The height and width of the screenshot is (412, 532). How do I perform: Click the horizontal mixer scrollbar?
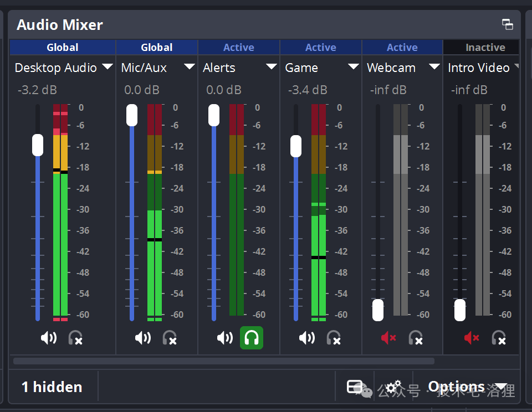[224, 361]
